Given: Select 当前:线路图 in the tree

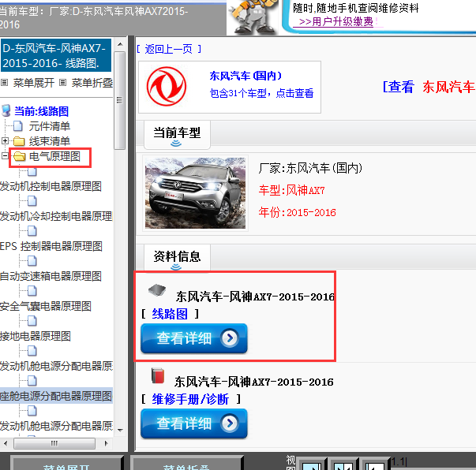Looking at the screenshot, I should (42, 111).
